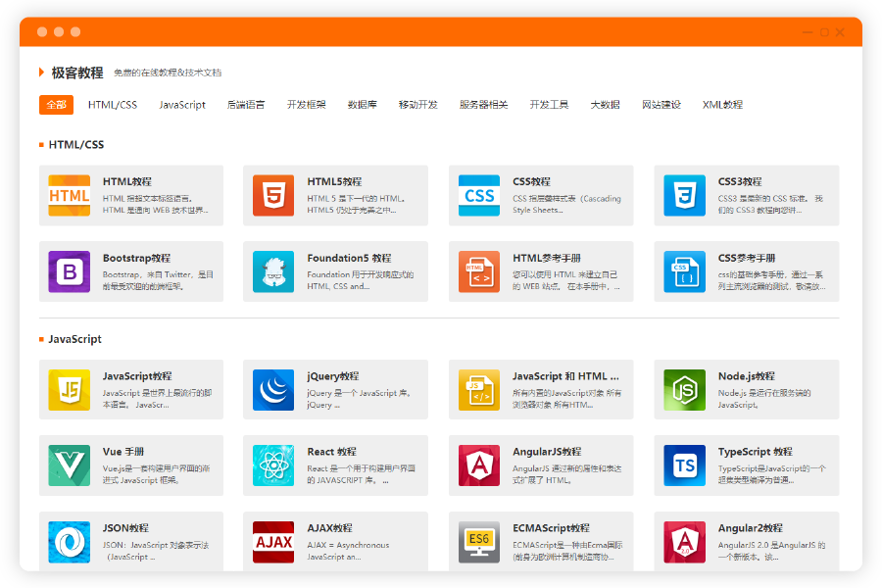Open the HTML5 shield icon
Screen dimensions: 882x588
[x=273, y=196]
